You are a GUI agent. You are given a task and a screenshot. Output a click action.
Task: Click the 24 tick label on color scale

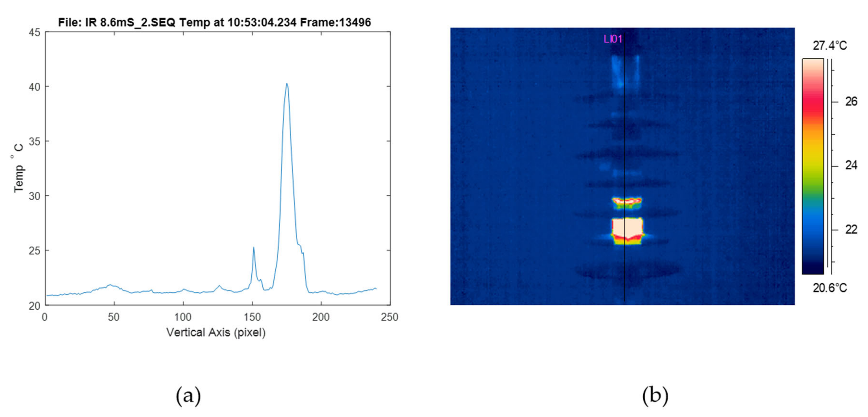851,165
